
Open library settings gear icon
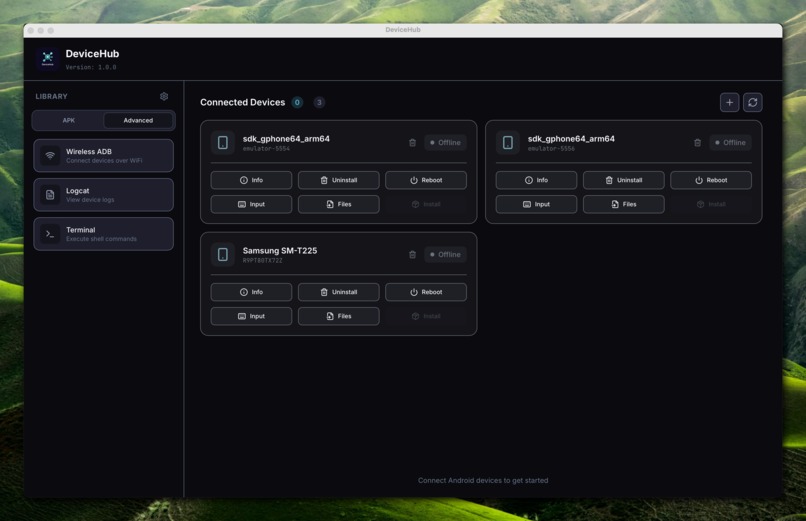click(x=164, y=97)
